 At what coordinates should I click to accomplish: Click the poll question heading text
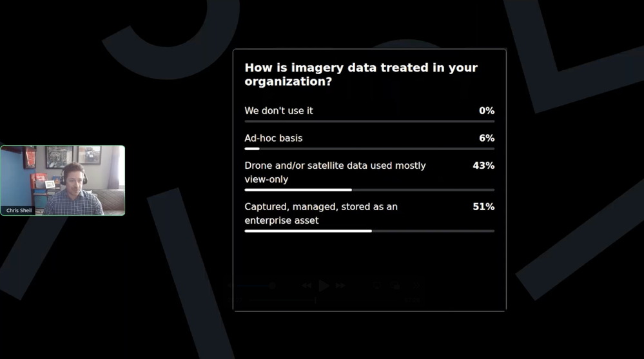pos(360,74)
